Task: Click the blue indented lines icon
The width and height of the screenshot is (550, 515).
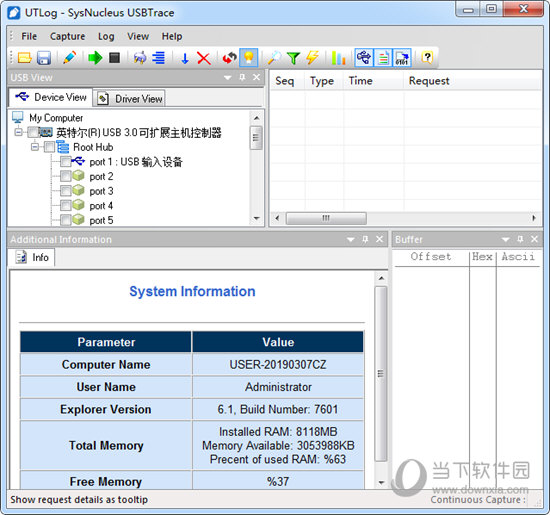Action: tap(159, 58)
